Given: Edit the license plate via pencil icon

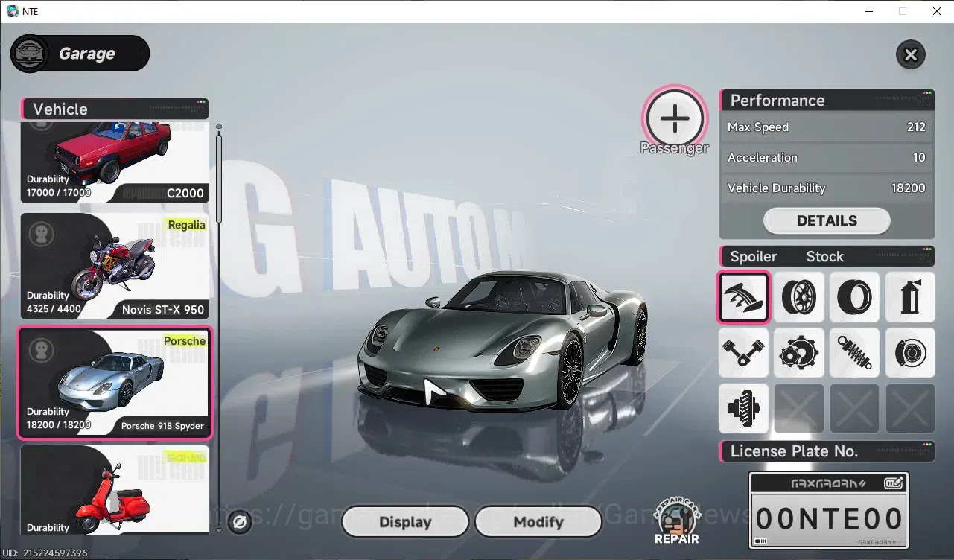Looking at the screenshot, I should pyautogui.click(x=894, y=483).
